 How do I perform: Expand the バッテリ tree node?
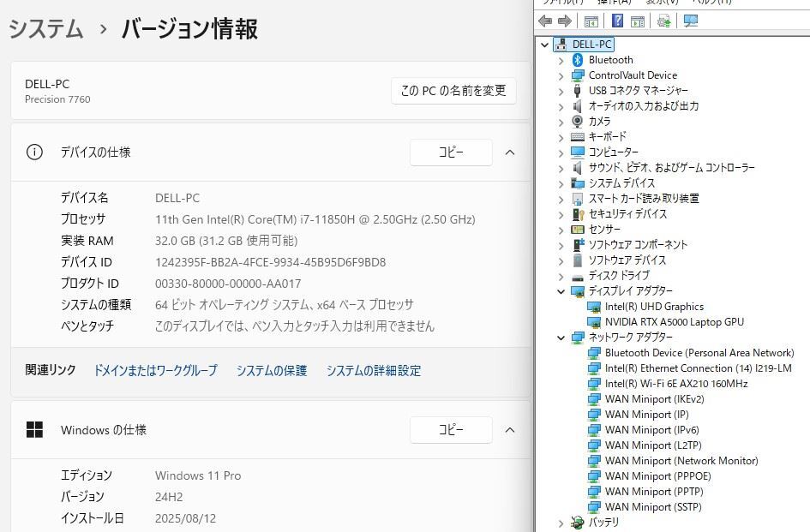[561, 522]
